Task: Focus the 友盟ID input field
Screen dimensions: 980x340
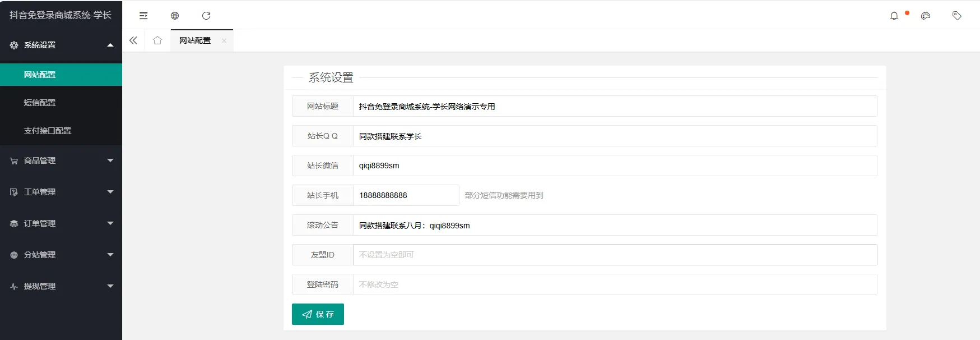Action: 615,255
